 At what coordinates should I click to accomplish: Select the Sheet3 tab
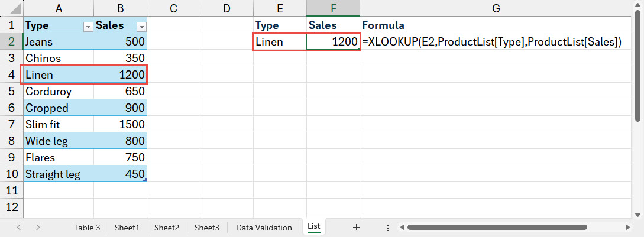tap(206, 228)
